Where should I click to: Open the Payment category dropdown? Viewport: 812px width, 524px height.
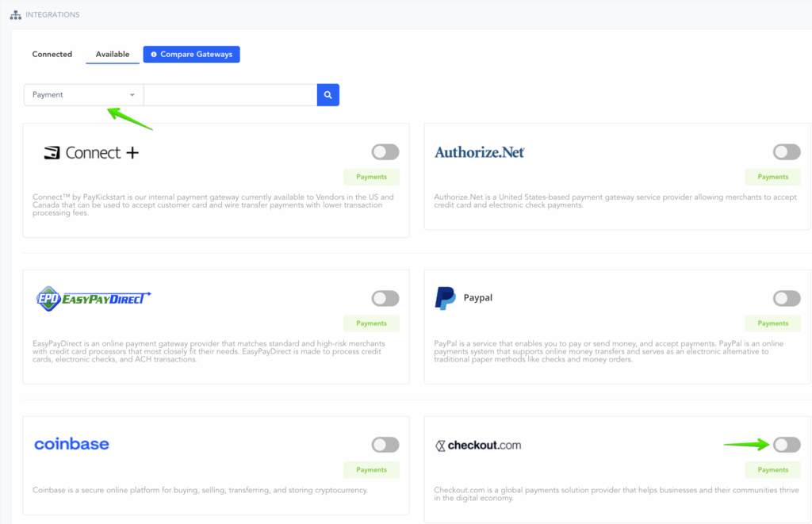pos(83,95)
